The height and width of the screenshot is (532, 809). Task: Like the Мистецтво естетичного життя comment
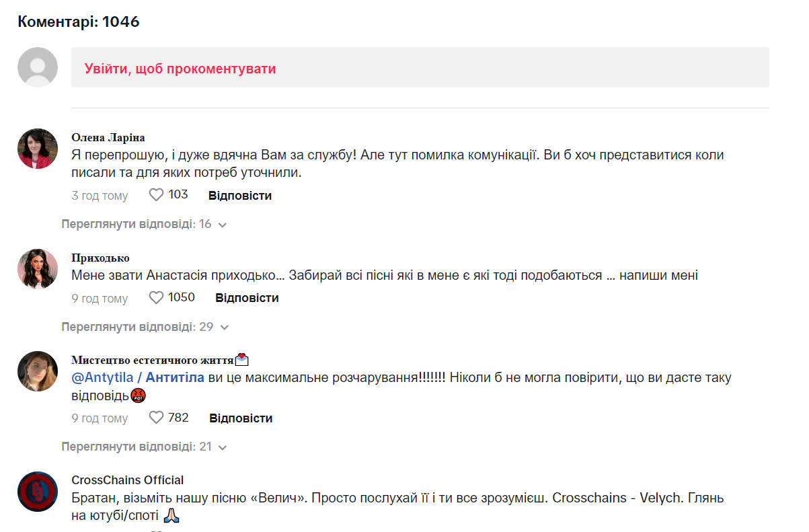pos(156,418)
